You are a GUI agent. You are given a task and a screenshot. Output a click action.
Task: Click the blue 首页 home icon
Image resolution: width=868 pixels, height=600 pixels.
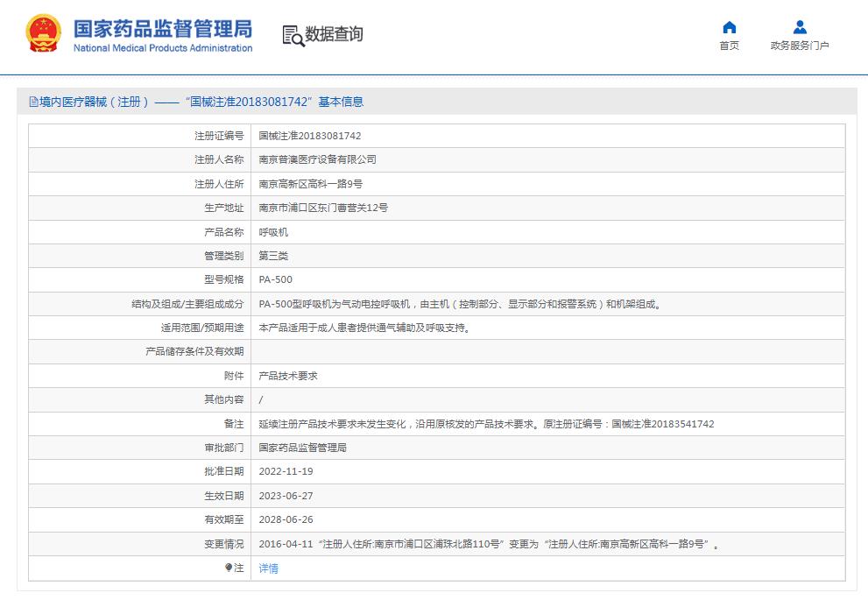coord(730,25)
